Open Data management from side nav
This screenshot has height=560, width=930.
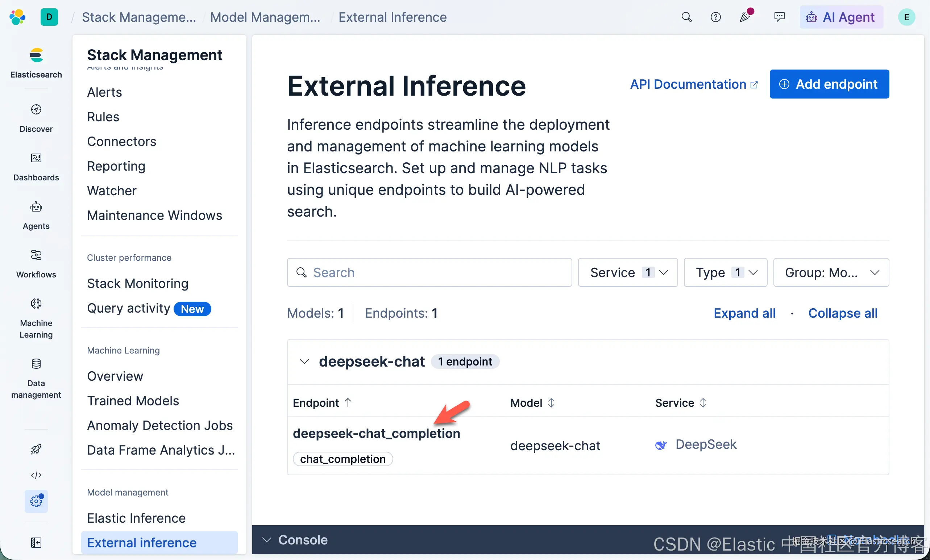point(36,379)
